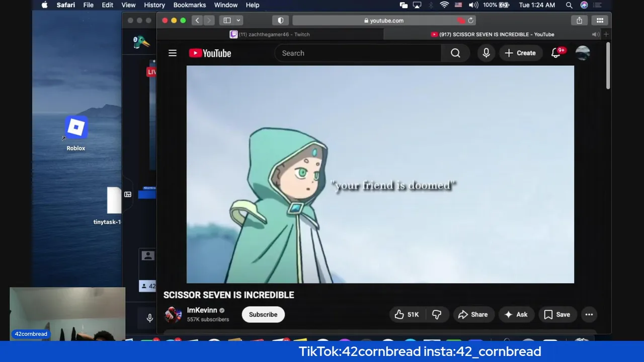Screen dimensions: 644x362
Task: Open the US input source flag
Action: point(458,5)
